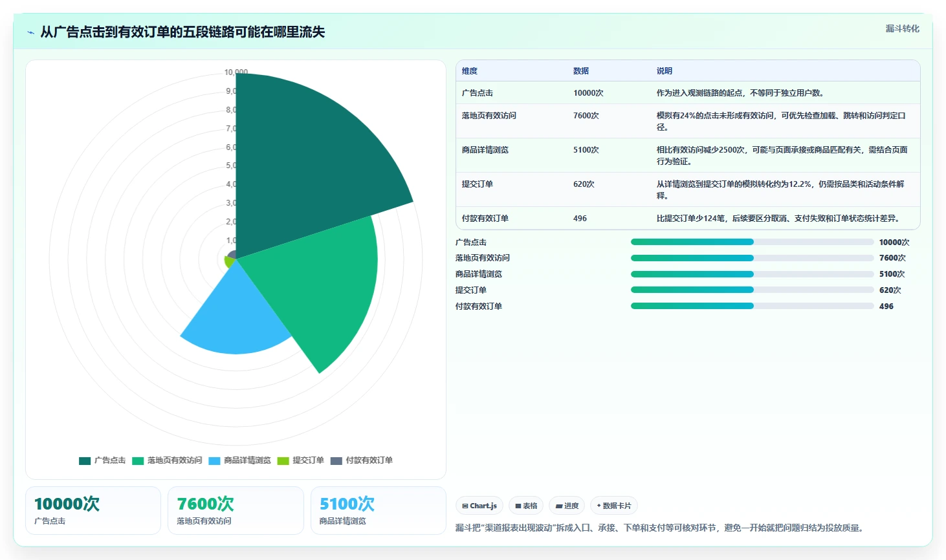946x560 pixels.
Task: Click the 7600次 table cell
Action: pos(586,116)
